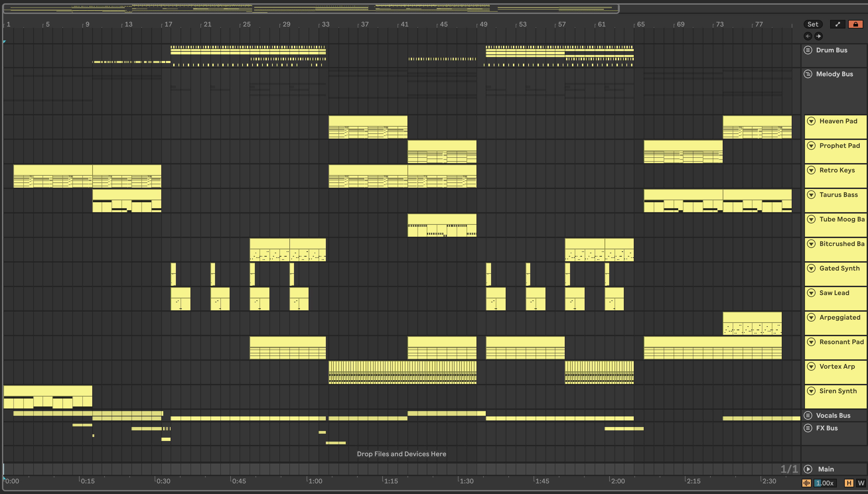
Task: Collapse the Prophet Pad track
Action: [x=811, y=146]
